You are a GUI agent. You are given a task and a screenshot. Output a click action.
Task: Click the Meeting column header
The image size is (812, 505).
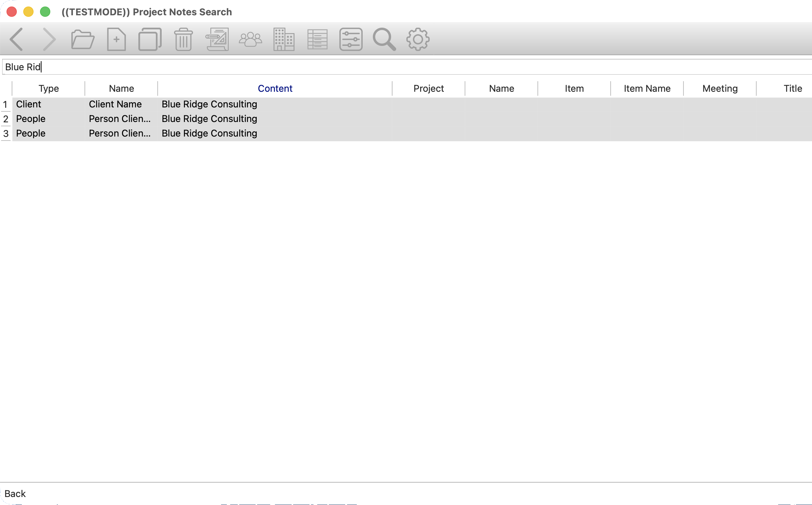720,88
